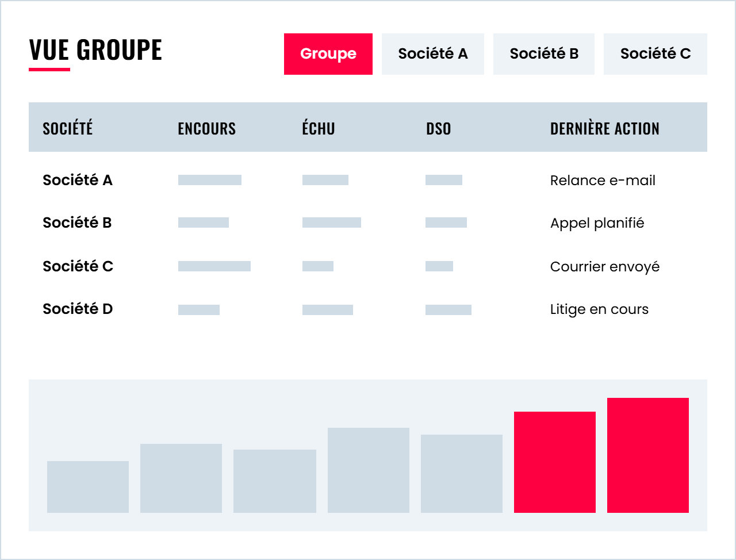Click the shorter red chart bar
Viewport: 736px width, 560px height.
tap(555, 462)
